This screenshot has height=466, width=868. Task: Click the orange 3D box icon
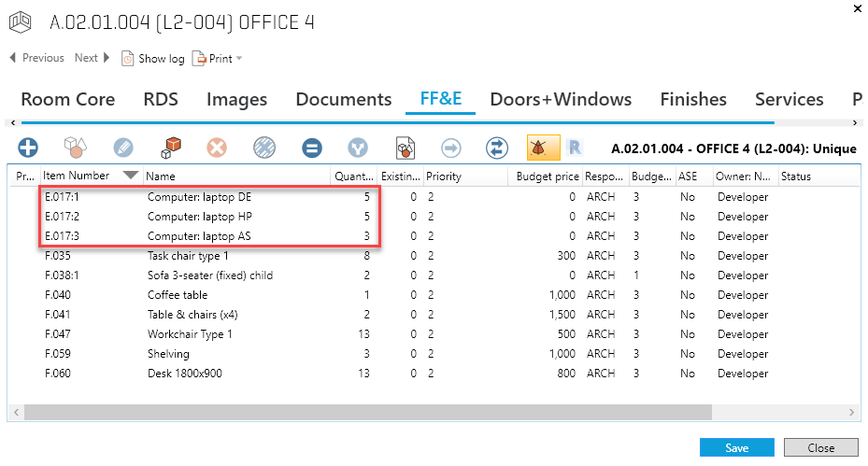pos(170,148)
